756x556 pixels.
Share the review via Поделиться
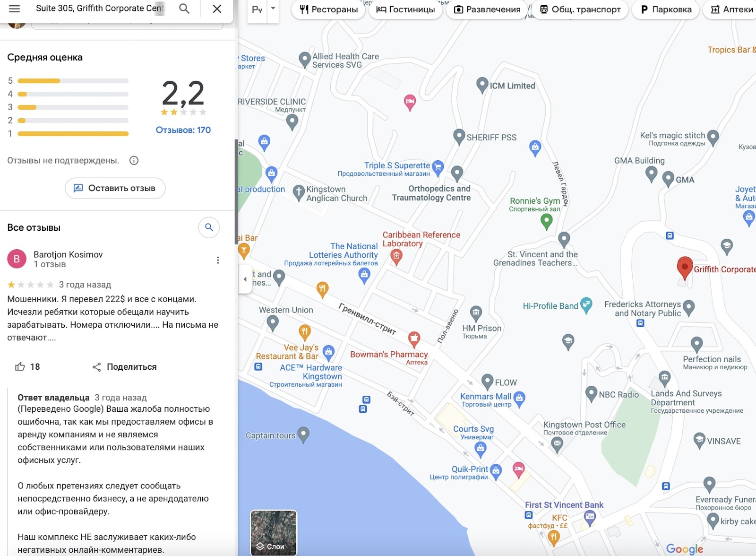[125, 367]
